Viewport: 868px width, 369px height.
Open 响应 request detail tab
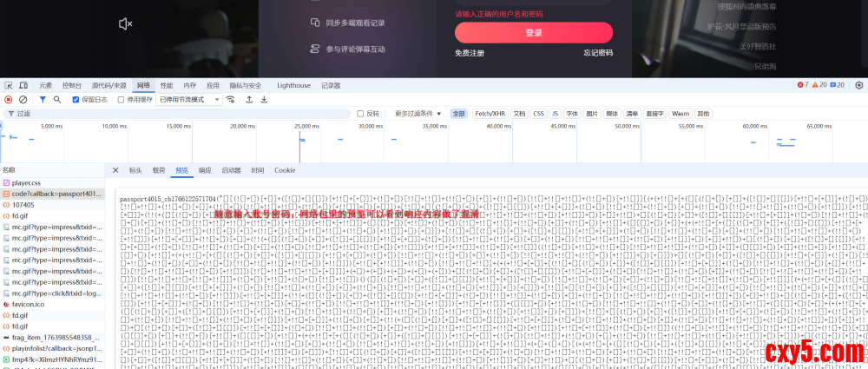click(x=205, y=170)
